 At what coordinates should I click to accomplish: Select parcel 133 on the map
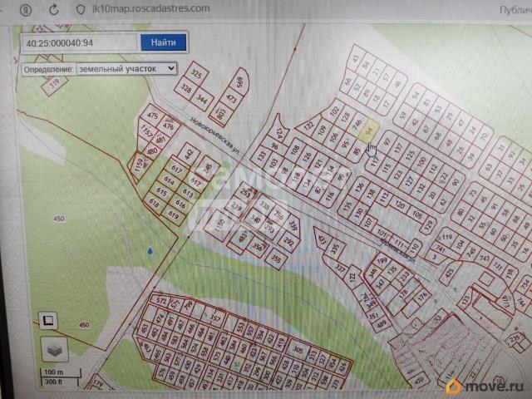[x=262, y=155]
